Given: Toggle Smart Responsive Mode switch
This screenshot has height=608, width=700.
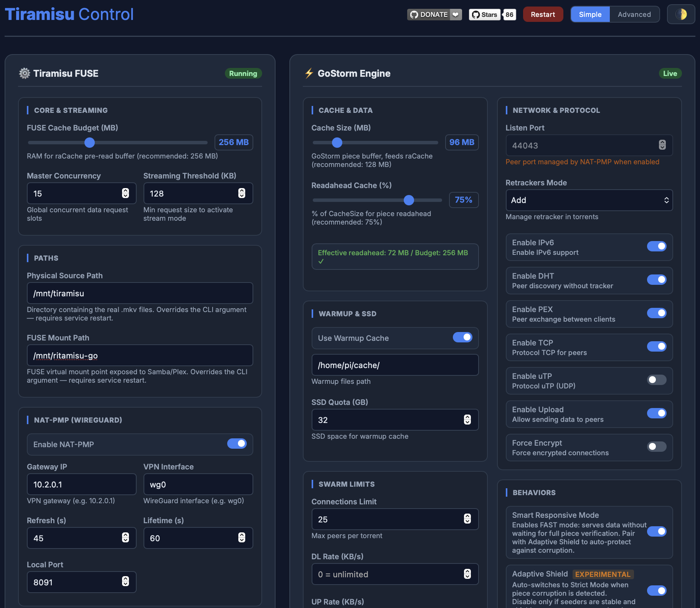Looking at the screenshot, I should [657, 531].
